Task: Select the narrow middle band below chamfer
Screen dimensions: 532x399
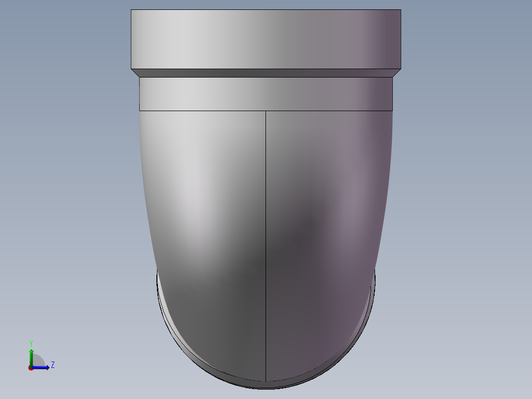Action: (x=266, y=94)
